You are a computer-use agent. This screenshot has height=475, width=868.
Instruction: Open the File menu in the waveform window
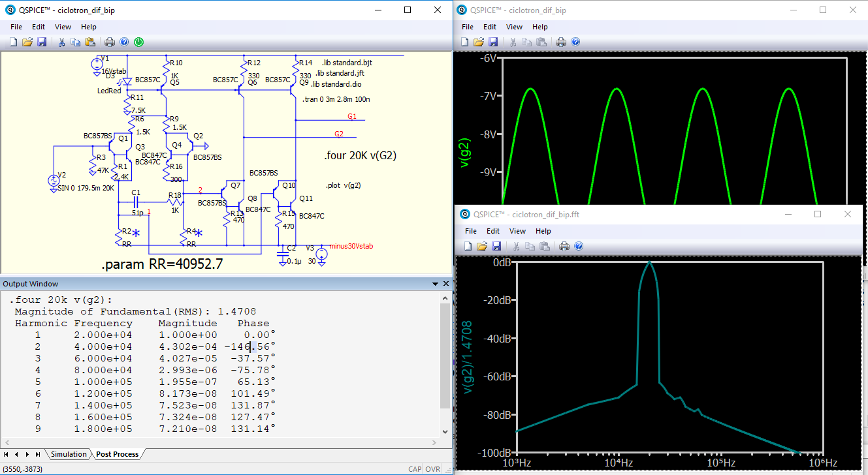click(x=468, y=27)
